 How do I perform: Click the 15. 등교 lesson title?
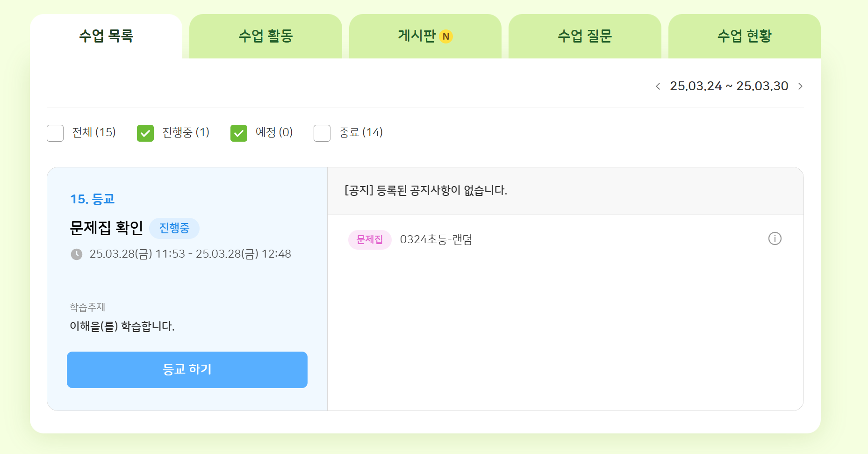click(92, 199)
